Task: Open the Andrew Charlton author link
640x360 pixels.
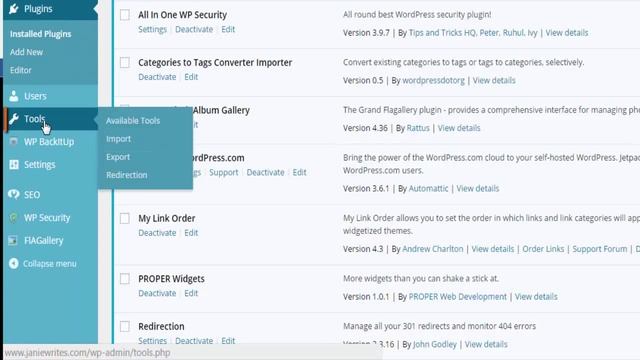Action: pyautogui.click(x=433, y=249)
